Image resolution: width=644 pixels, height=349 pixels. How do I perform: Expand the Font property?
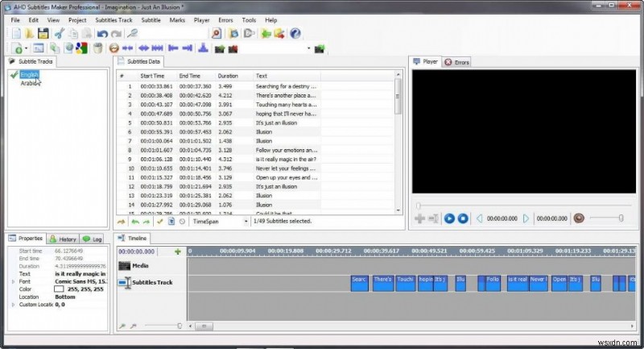13,281
